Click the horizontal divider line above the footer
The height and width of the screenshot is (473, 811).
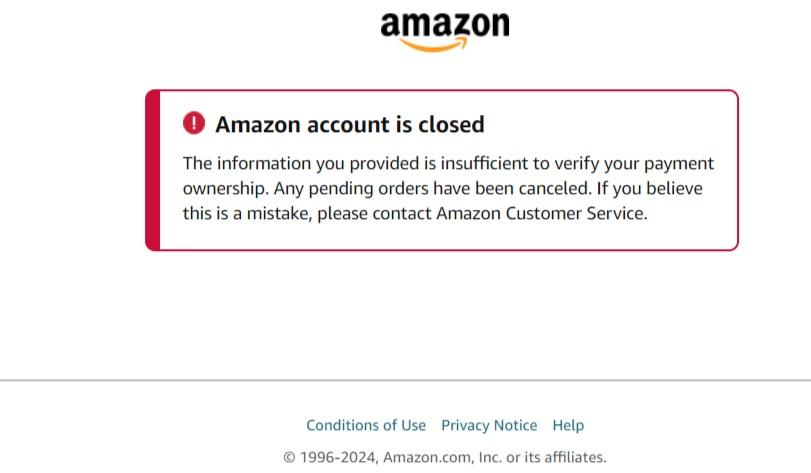pyautogui.click(x=405, y=380)
